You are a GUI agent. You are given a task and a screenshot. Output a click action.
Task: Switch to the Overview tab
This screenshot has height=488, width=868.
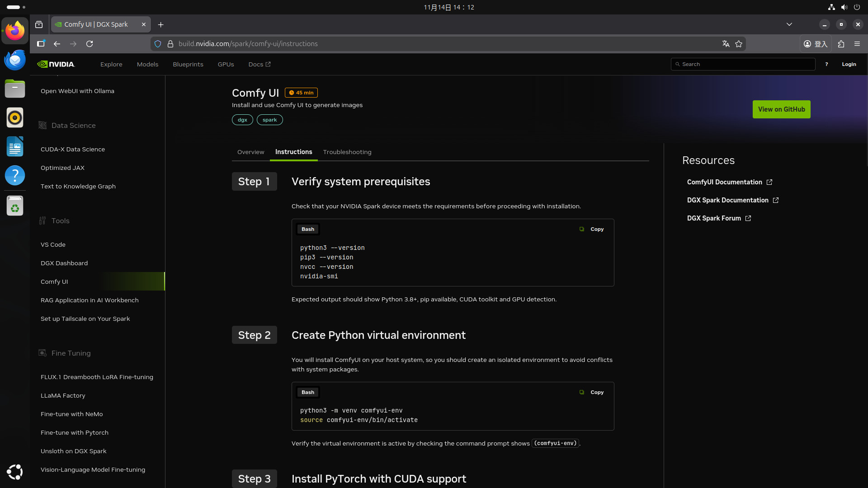click(x=250, y=152)
